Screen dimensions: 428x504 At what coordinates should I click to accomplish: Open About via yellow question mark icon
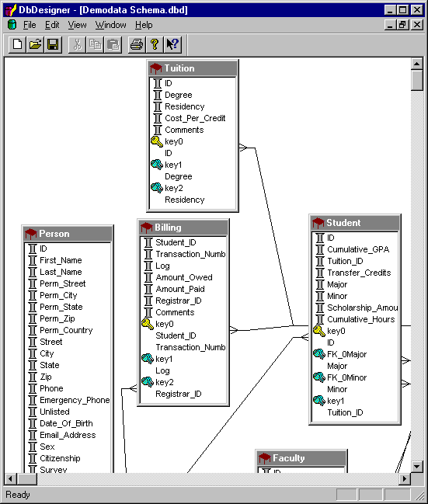click(155, 44)
